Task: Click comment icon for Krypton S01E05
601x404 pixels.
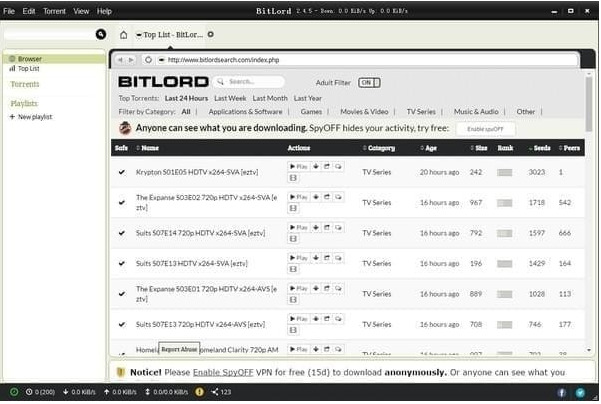Action: [338, 166]
